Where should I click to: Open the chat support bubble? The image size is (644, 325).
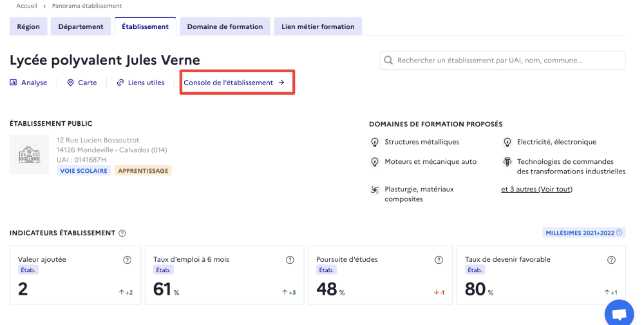coord(620,315)
